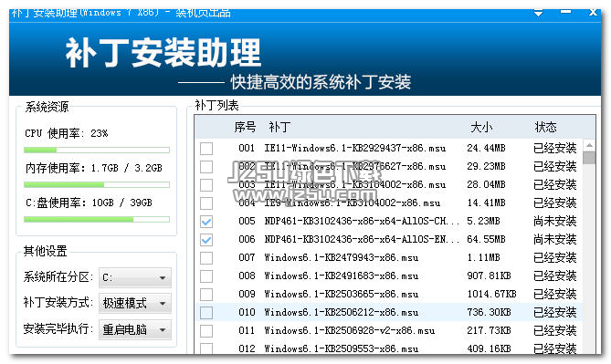611x364 pixels.
Task: Minimize the patch assistant window
Action: coord(566,13)
